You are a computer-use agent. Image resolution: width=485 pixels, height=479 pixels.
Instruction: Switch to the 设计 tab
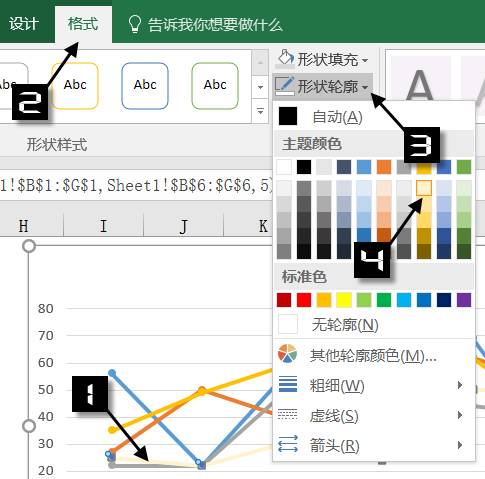coord(23,24)
